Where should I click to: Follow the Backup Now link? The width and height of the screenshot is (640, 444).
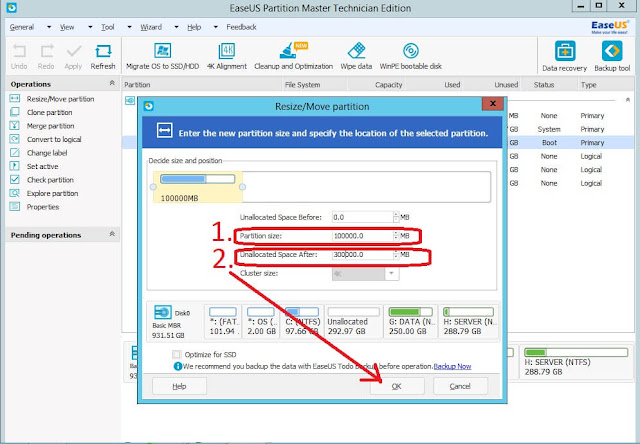(452, 366)
